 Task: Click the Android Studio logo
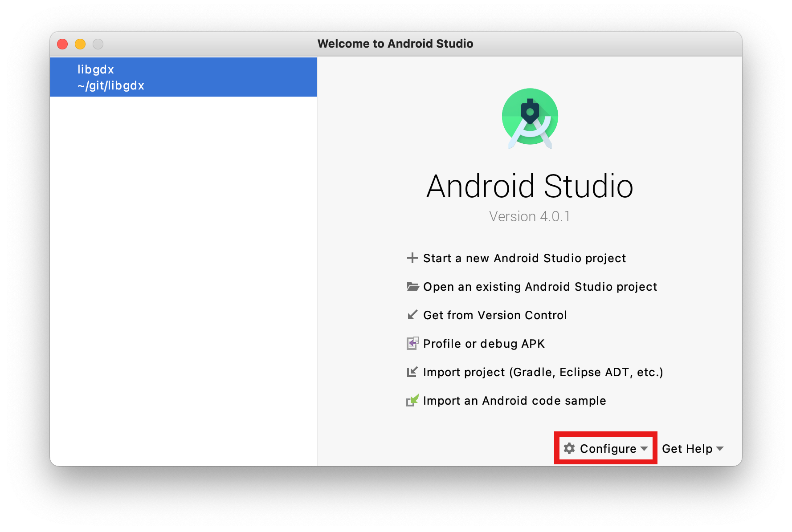(x=530, y=118)
